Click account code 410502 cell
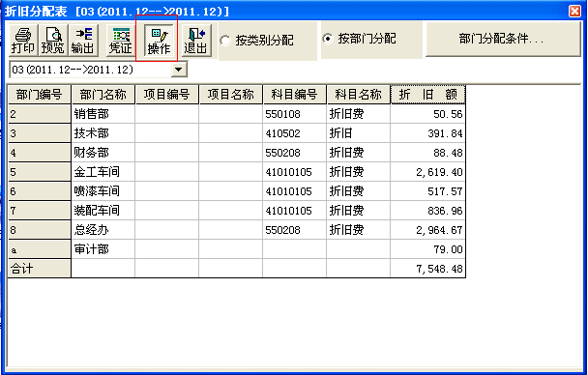 click(294, 133)
